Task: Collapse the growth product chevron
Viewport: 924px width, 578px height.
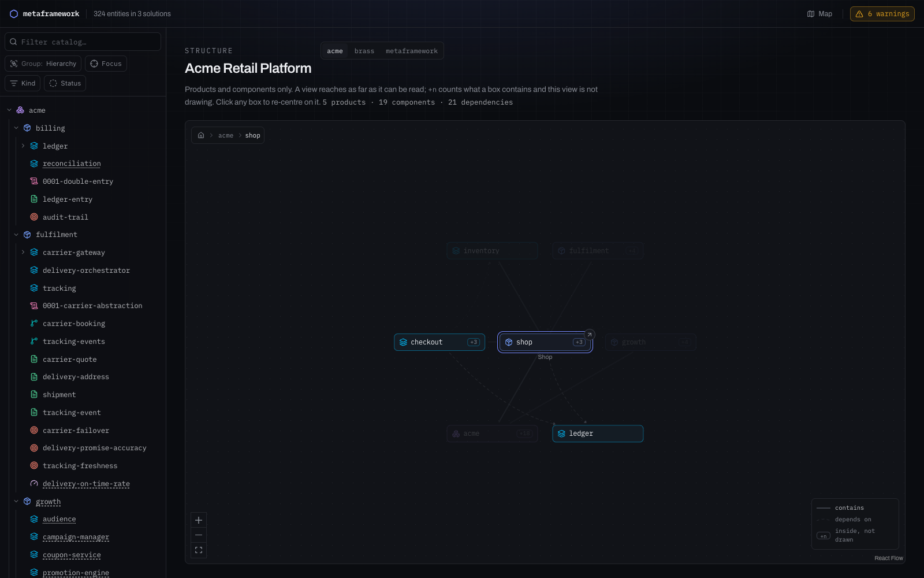Action: (16, 501)
